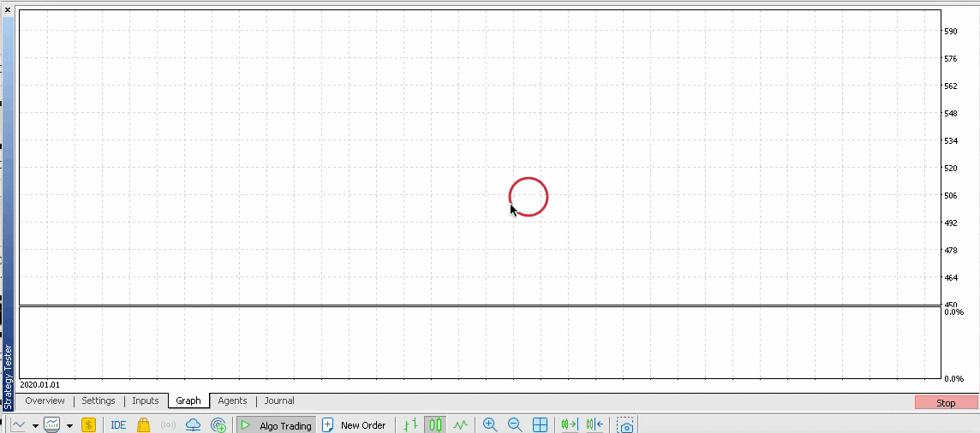Open the chart profiles icon

(x=52, y=425)
